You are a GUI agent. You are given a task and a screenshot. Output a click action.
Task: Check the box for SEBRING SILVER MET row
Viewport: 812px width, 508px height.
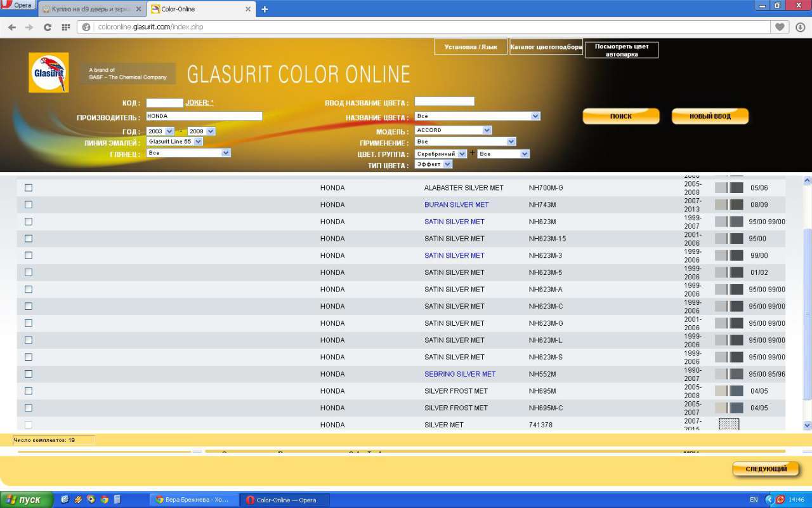click(29, 374)
